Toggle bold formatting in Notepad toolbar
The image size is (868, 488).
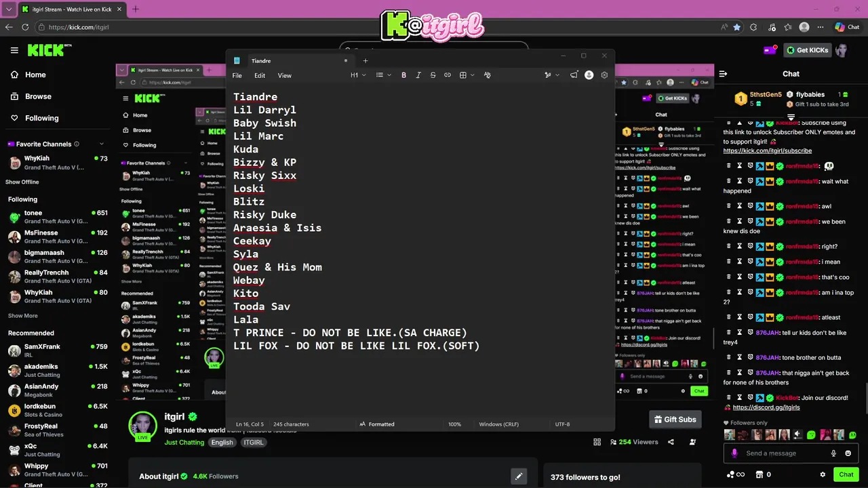pyautogui.click(x=403, y=75)
